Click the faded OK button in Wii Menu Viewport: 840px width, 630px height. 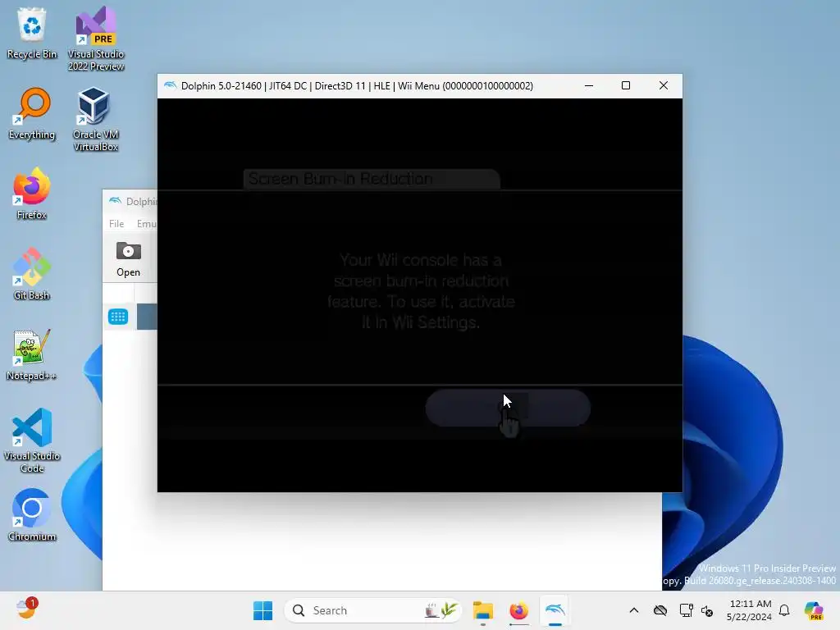tap(508, 409)
